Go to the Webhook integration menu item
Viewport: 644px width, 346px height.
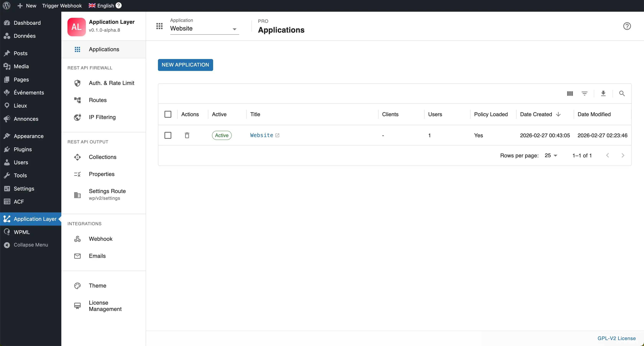(100, 239)
